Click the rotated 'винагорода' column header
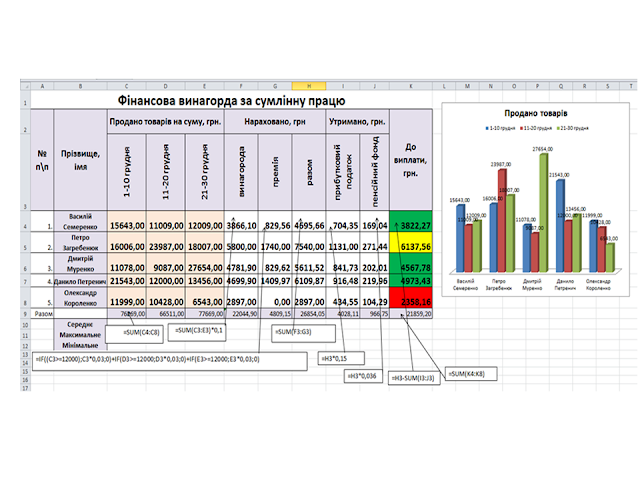640x480 pixels. pos(241,172)
